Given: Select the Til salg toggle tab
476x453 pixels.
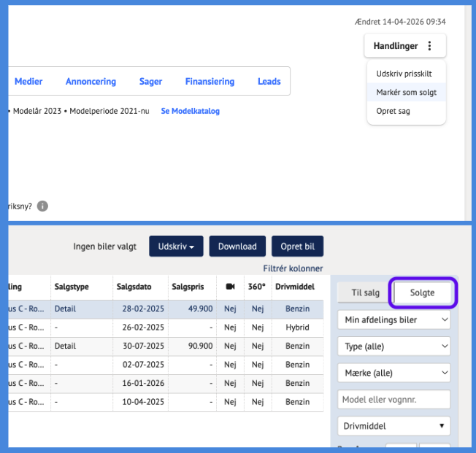Looking at the screenshot, I should 365,293.
